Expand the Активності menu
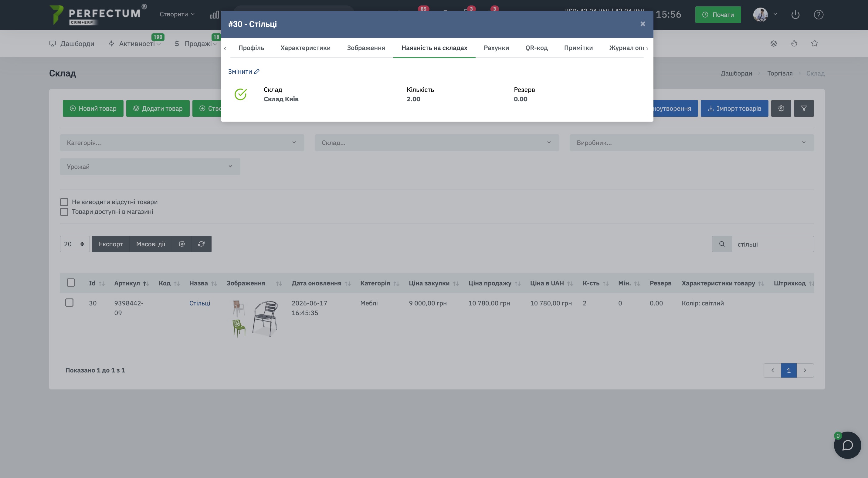Image resolution: width=868 pixels, height=478 pixels. pos(134,44)
